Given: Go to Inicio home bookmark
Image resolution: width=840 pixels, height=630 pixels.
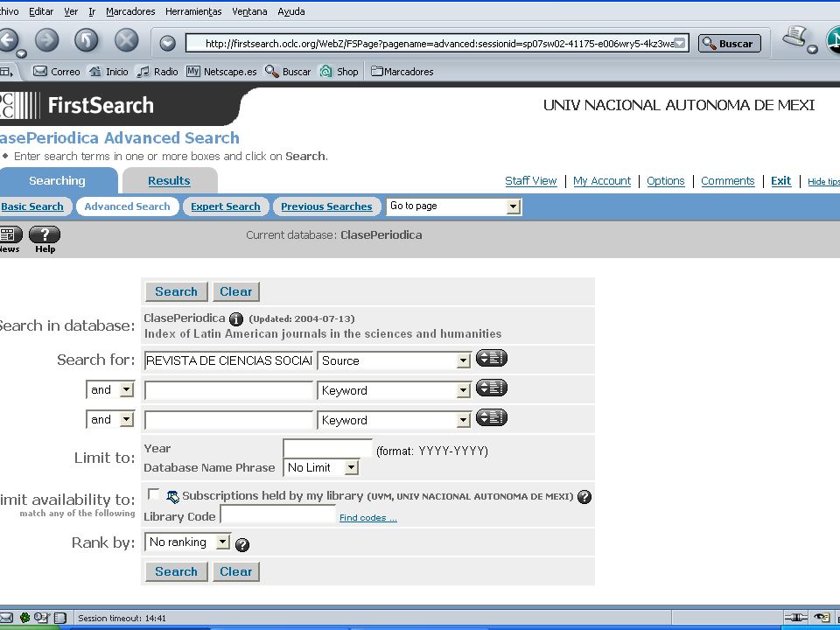Looking at the screenshot, I should [x=108, y=71].
